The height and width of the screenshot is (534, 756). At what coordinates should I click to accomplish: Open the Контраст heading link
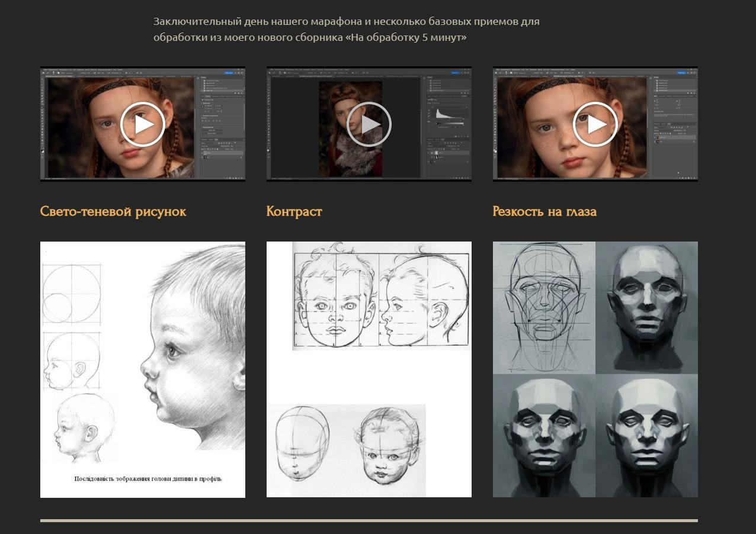point(294,211)
